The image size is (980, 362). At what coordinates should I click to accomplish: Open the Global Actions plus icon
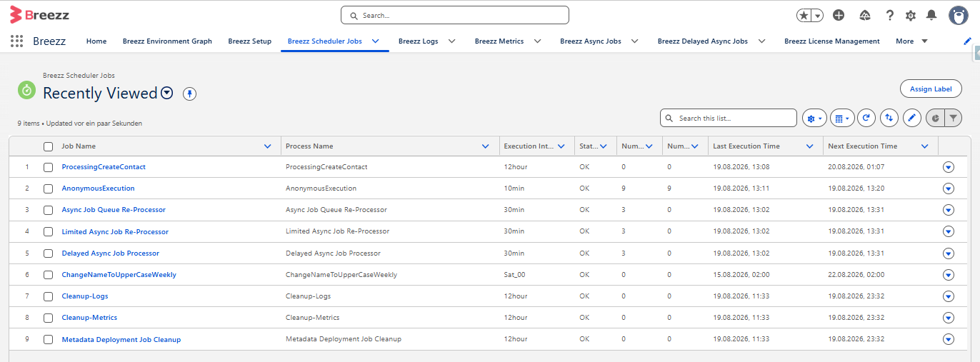839,15
